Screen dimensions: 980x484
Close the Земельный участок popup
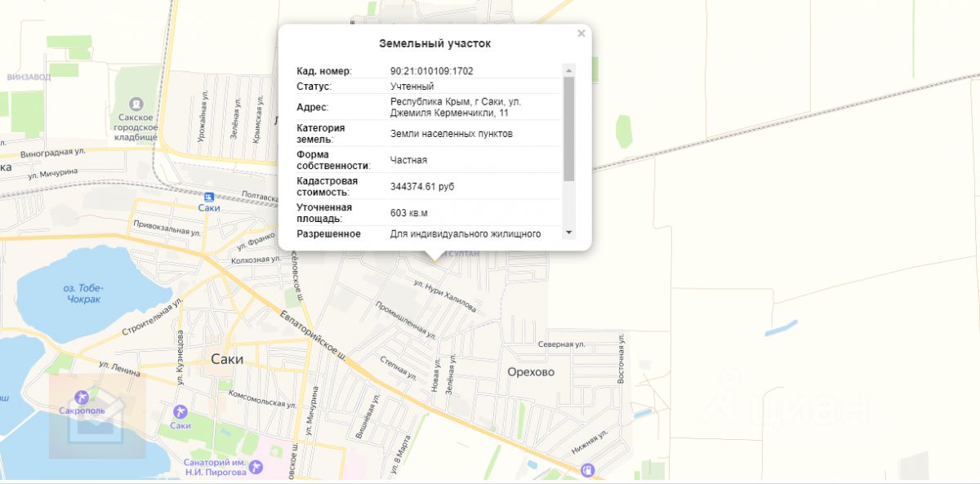(581, 33)
